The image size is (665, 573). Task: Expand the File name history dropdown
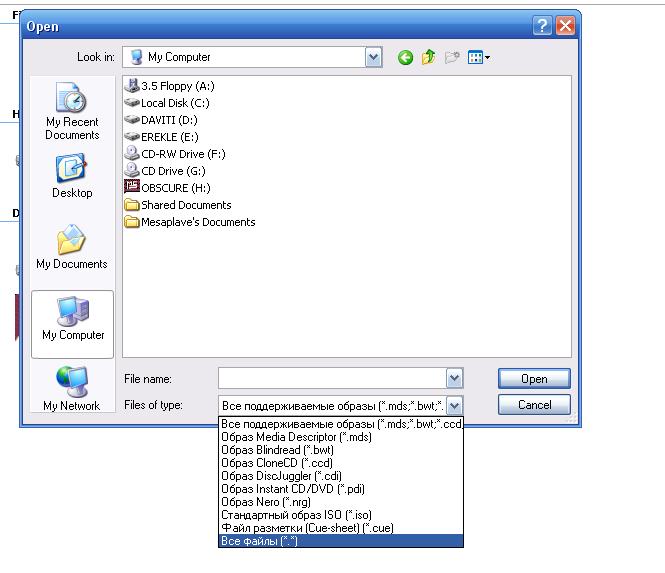(454, 378)
